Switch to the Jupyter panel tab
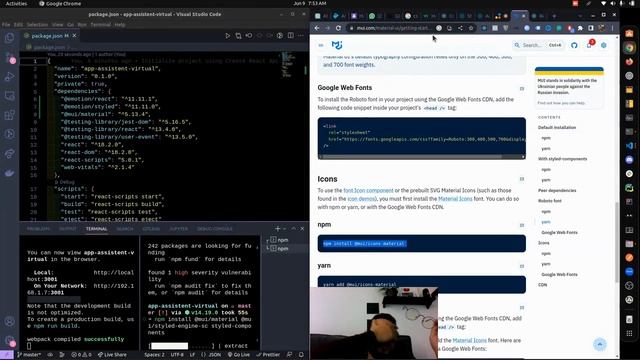 pyautogui.click(x=178, y=229)
